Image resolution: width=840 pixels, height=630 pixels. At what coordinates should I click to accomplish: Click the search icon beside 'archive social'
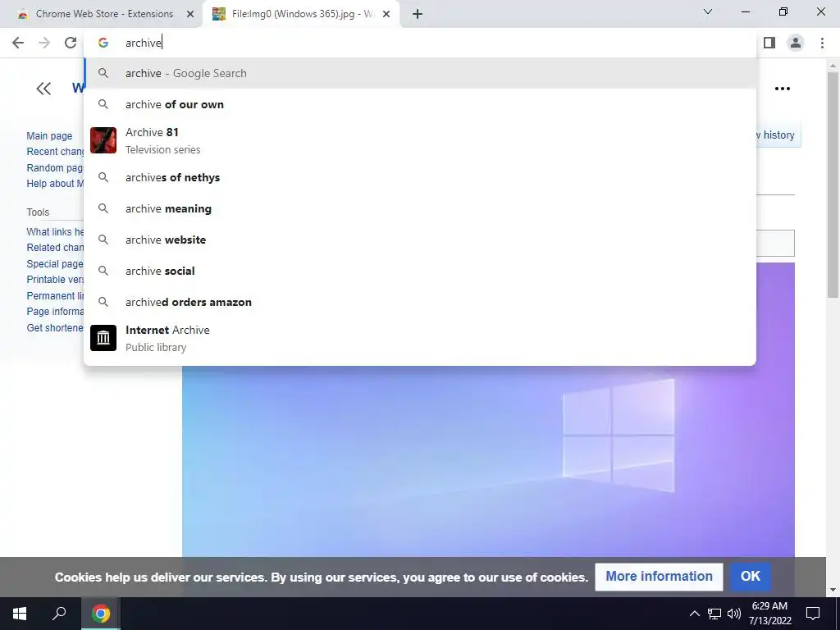[103, 271]
